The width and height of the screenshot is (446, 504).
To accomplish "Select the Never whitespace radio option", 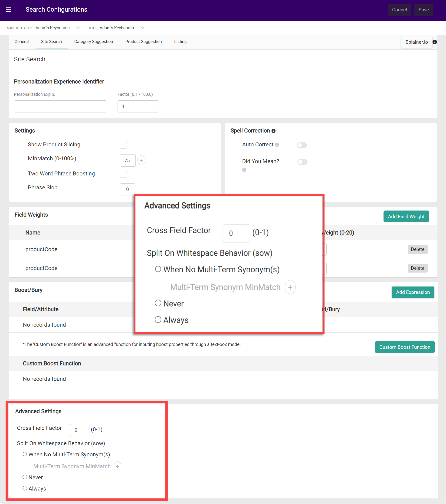I will coord(25,477).
